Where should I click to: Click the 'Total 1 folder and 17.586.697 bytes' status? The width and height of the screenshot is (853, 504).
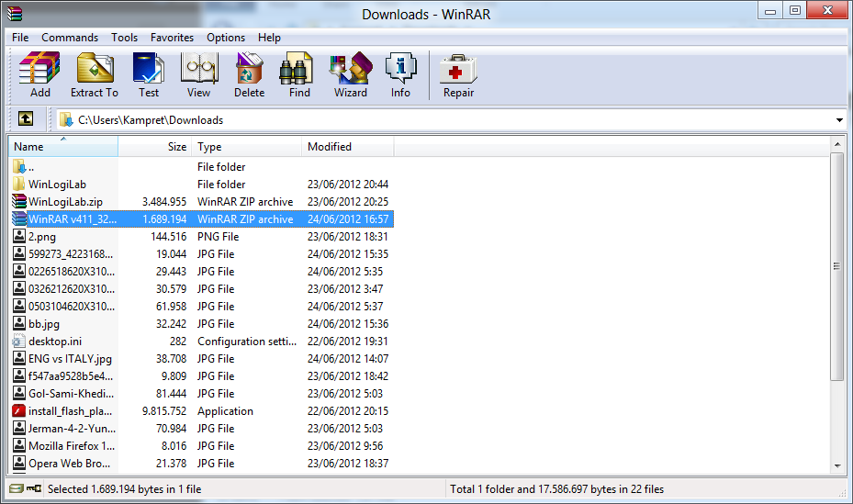point(557,488)
